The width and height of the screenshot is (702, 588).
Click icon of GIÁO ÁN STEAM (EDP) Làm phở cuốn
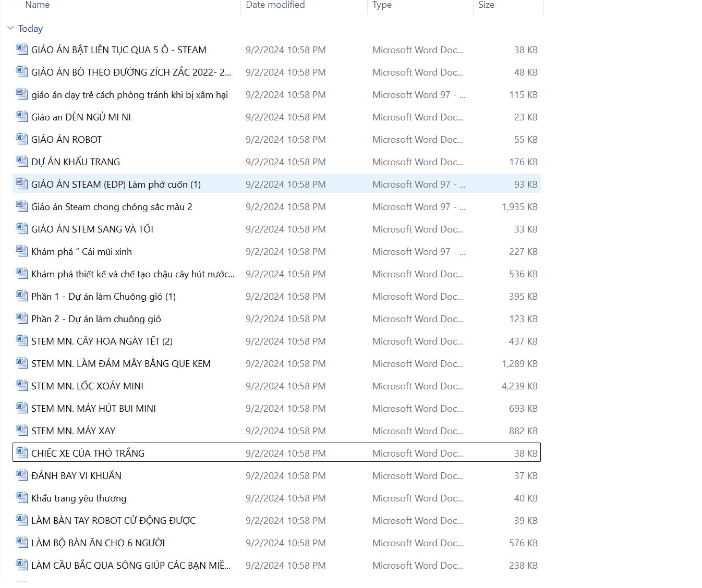pos(22,184)
